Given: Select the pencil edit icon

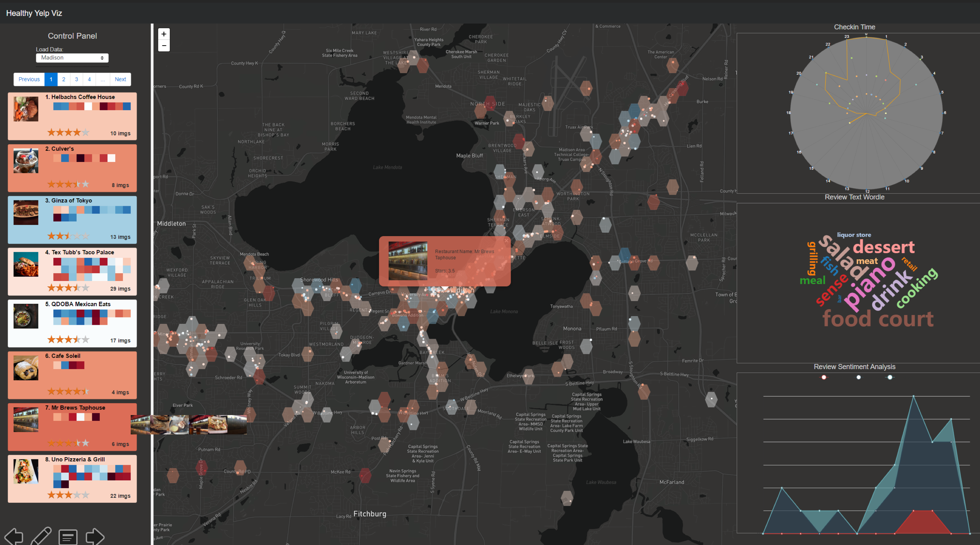Looking at the screenshot, I should [x=41, y=536].
